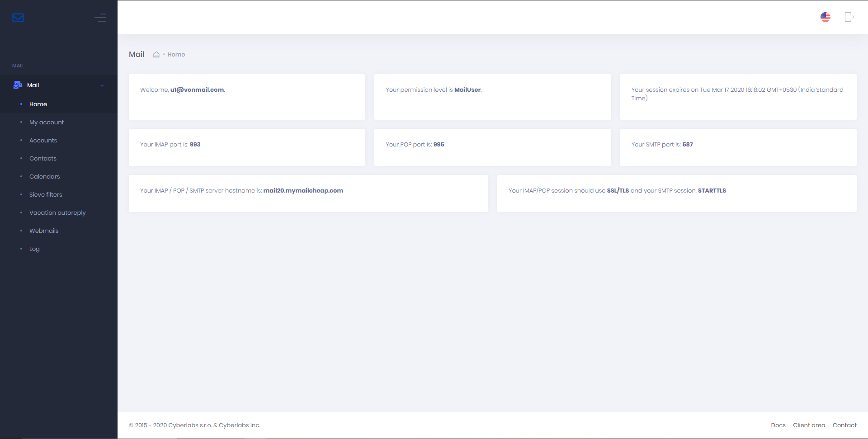Viewport: 868px width, 439px height.
Task: Click the blue envelope logo icon
Action: pyautogui.click(x=18, y=18)
